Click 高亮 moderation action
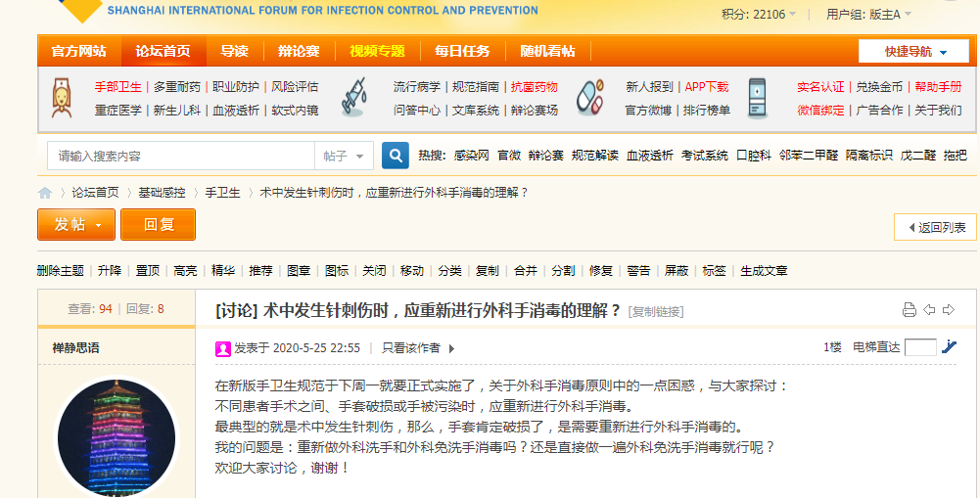980x498 pixels. coord(186,271)
